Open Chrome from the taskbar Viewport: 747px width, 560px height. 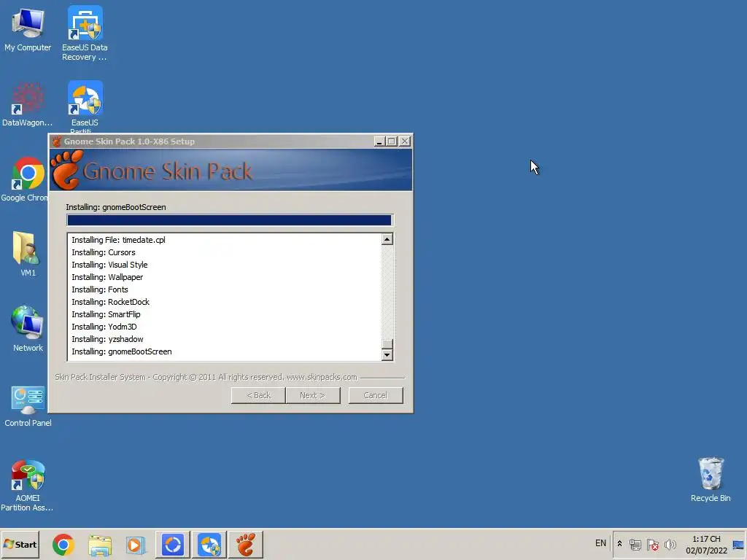pyautogui.click(x=63, y=545)
